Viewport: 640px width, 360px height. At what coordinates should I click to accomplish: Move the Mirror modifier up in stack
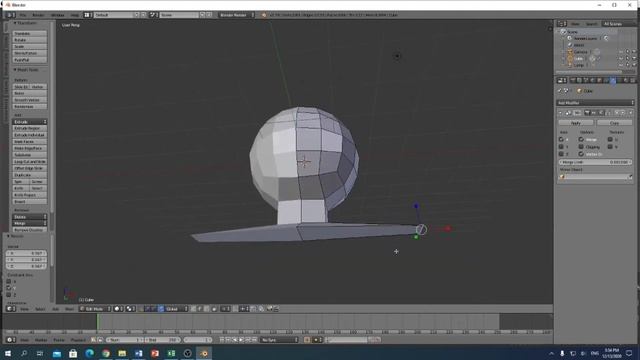[617, 113]
